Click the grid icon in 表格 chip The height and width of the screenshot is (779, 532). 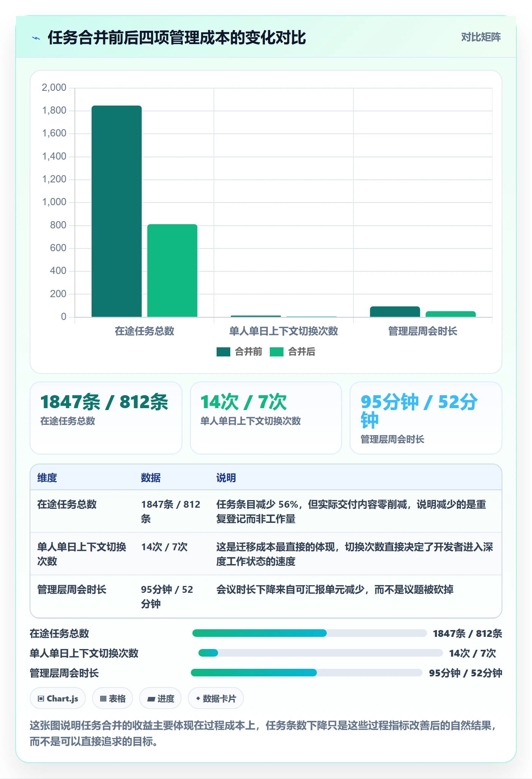(x=103, y=698)
